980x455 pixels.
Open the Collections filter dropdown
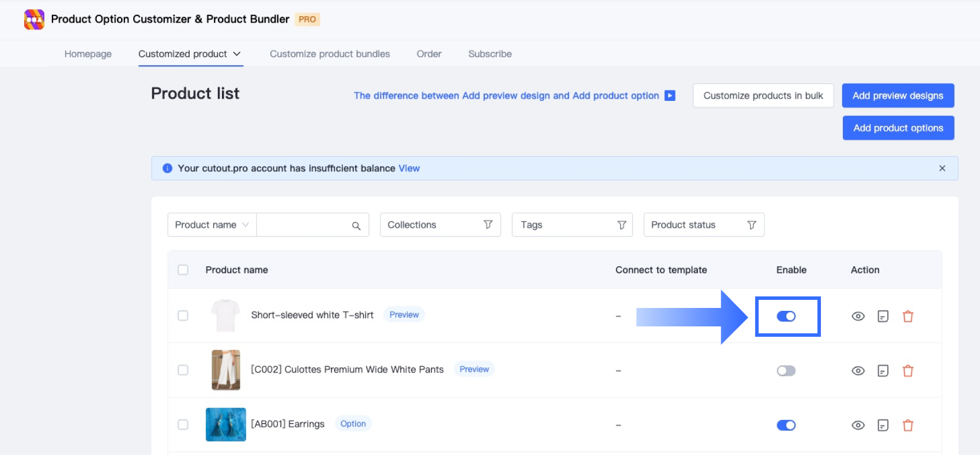[440, 225]
